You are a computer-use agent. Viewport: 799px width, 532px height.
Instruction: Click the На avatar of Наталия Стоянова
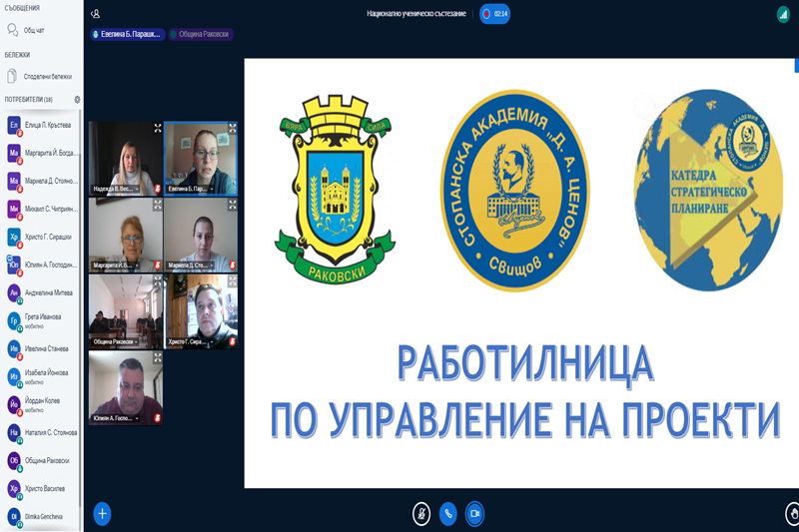(14, 433)
